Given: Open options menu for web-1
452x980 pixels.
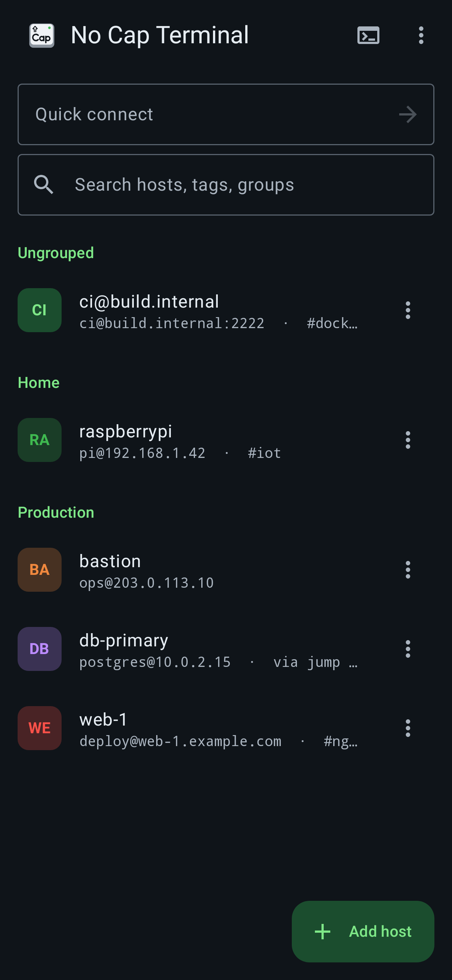Looking at the screenshot, I should [408, 728].
